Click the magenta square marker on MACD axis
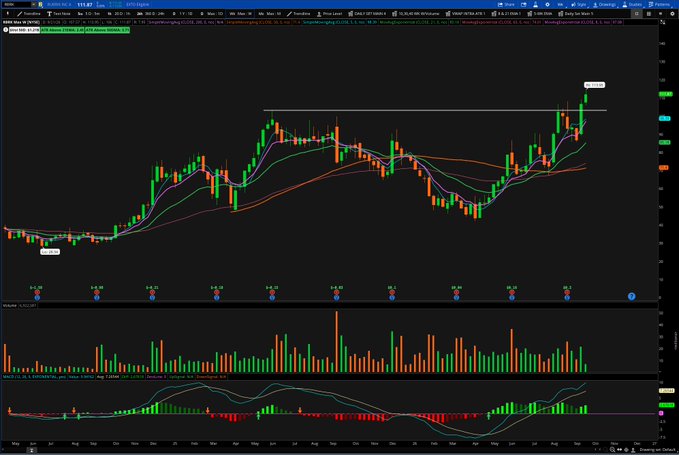 coord(661,413)
